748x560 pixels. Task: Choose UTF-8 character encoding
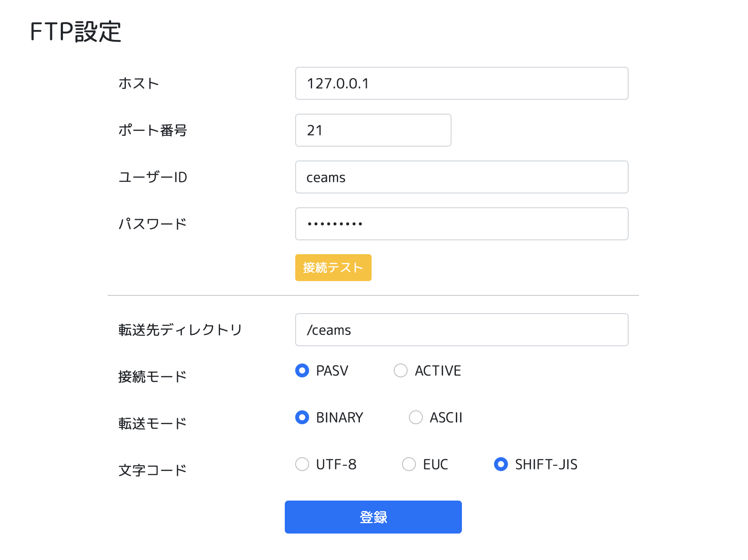click(x=302, y=464)
